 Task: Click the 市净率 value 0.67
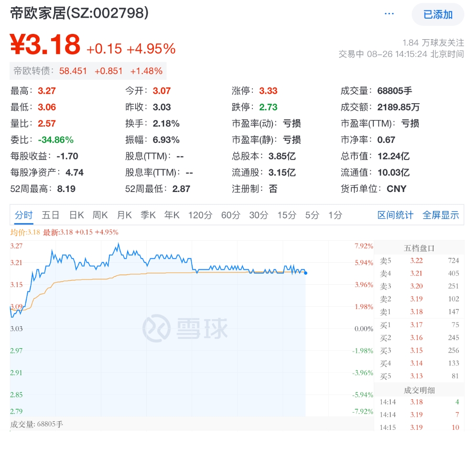[x=386, y=140]
